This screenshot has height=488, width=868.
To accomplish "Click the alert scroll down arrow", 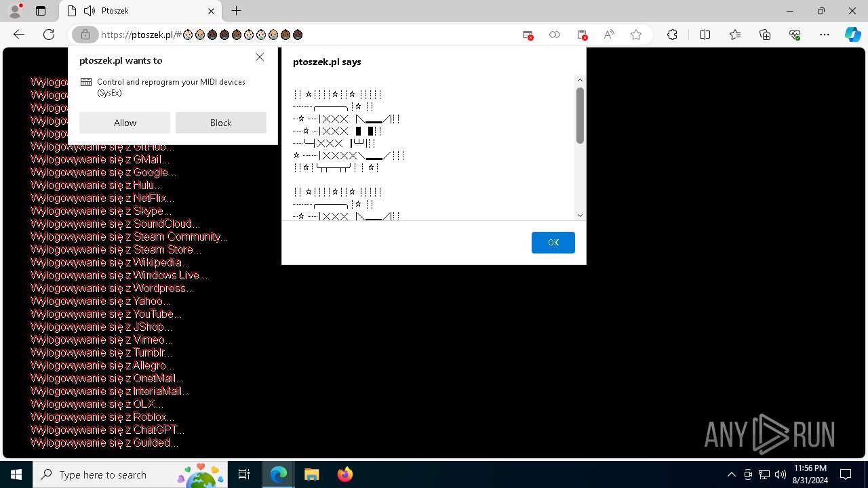I will pos(580,215).
